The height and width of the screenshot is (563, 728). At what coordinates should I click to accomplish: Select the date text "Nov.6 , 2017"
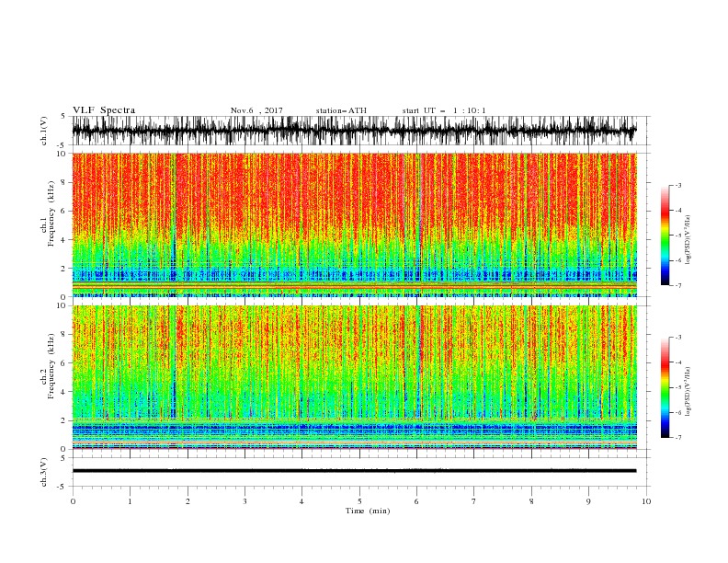click(256, 110)
